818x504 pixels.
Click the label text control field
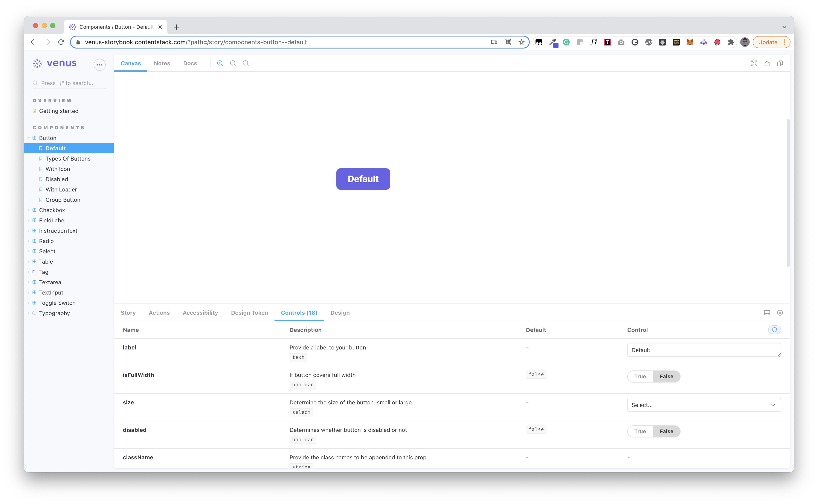pos(704,350)
